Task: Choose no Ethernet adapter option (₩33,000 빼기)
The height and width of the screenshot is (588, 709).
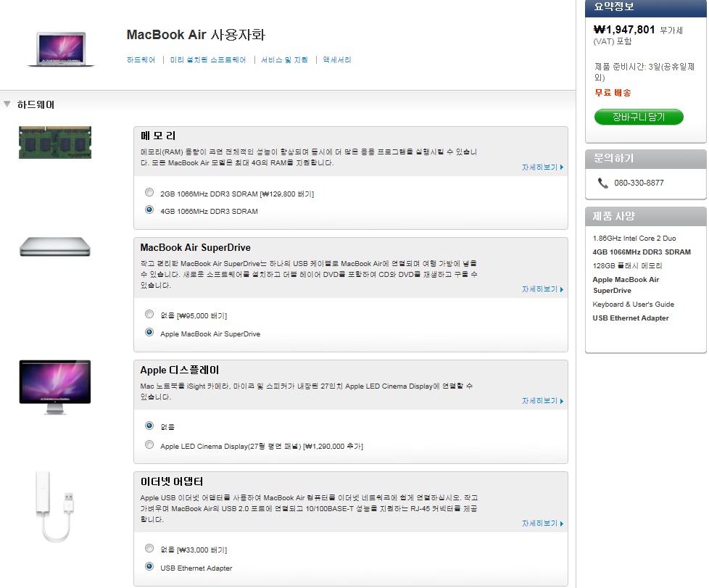Action: pos(149,549)
